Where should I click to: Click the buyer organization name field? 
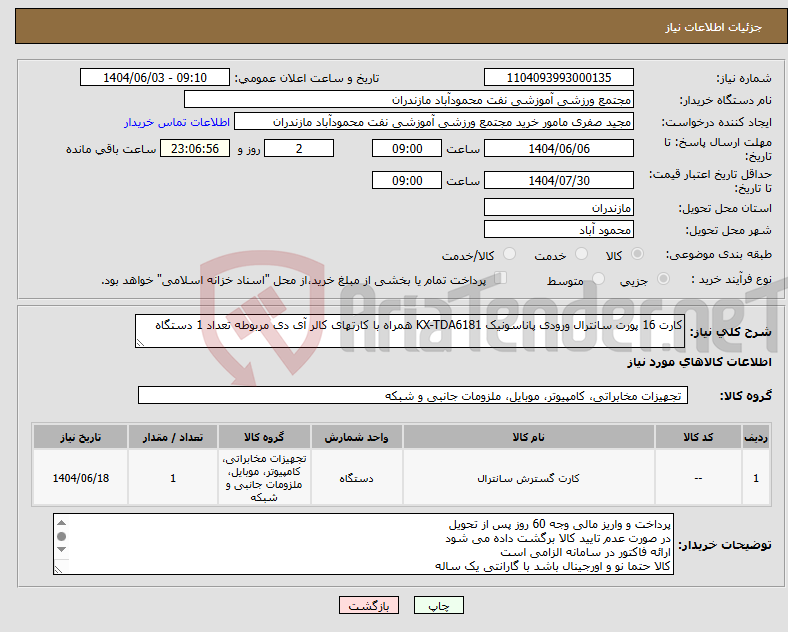point(409,99)
